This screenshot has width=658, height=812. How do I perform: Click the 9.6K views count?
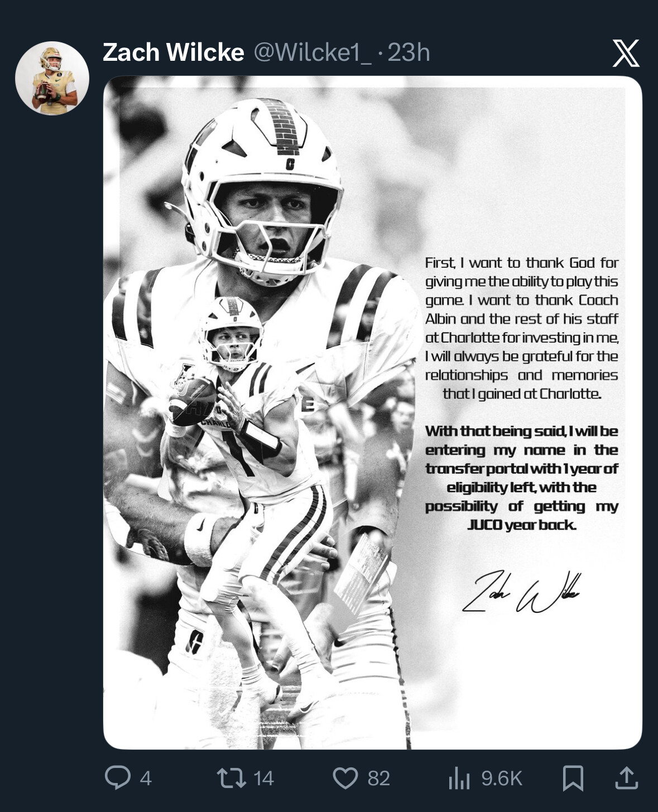(502, 778)
